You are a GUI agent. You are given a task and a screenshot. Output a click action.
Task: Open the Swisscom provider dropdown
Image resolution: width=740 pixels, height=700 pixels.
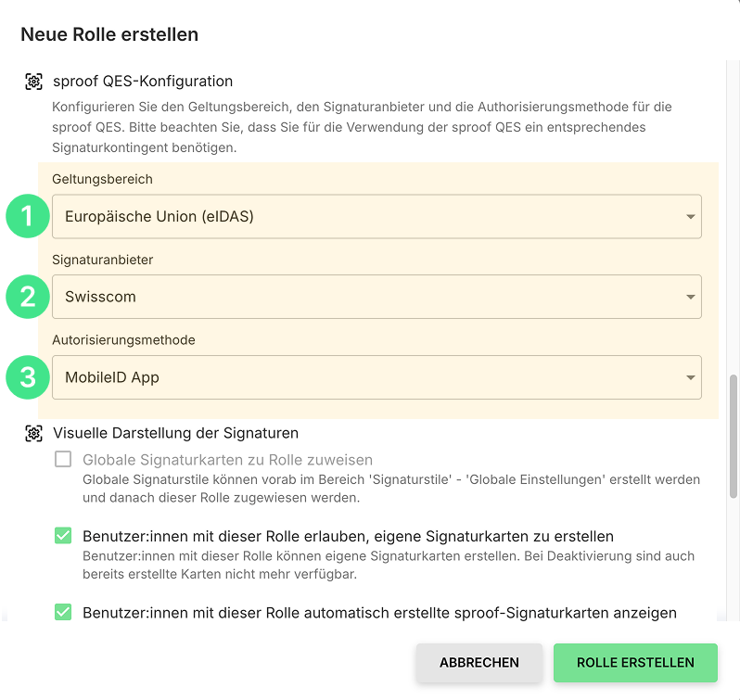click(376, 297)
